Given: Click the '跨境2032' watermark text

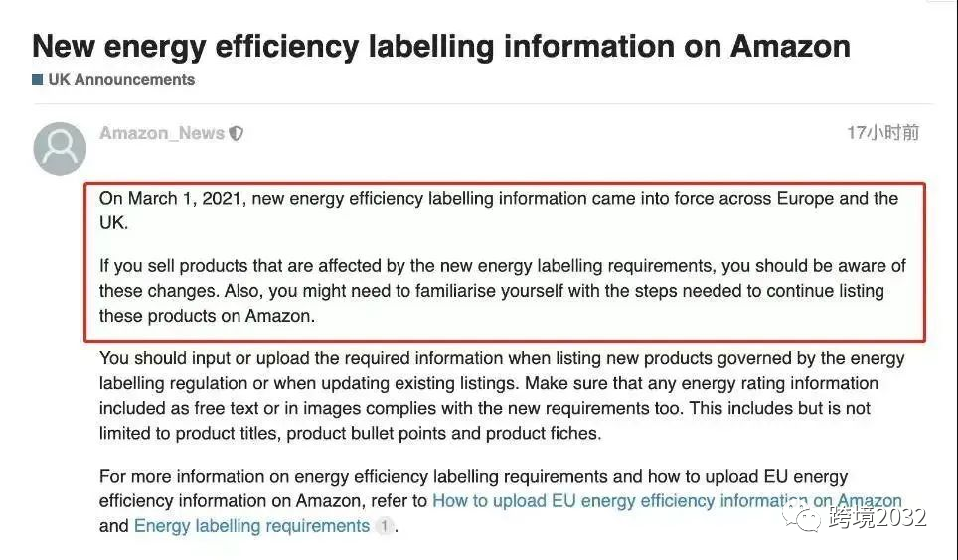Looking at the screenshot, I should click(877, 517).
